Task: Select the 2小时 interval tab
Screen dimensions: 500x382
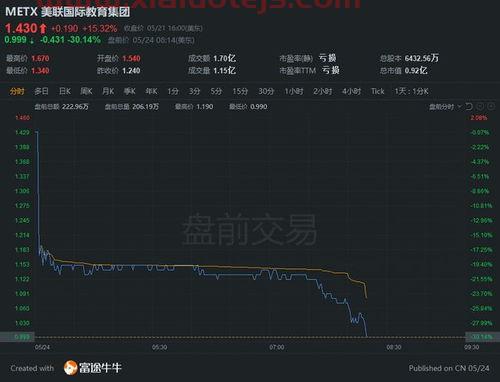Action: [322, 91]
